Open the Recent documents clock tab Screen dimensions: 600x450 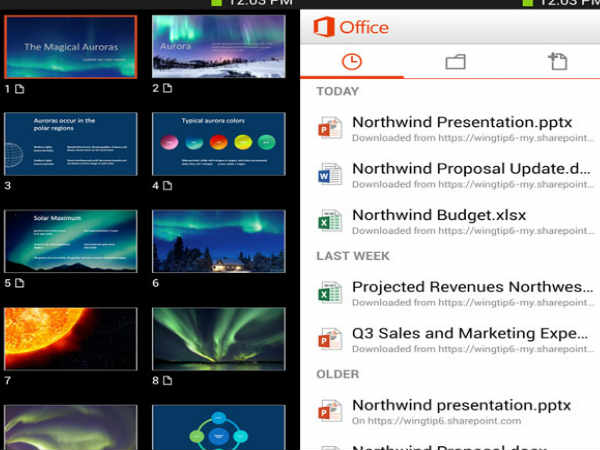(352, 62)
